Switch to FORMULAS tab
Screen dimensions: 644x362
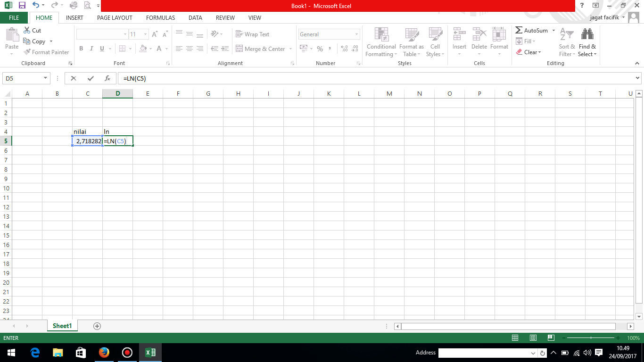point(160,18)
